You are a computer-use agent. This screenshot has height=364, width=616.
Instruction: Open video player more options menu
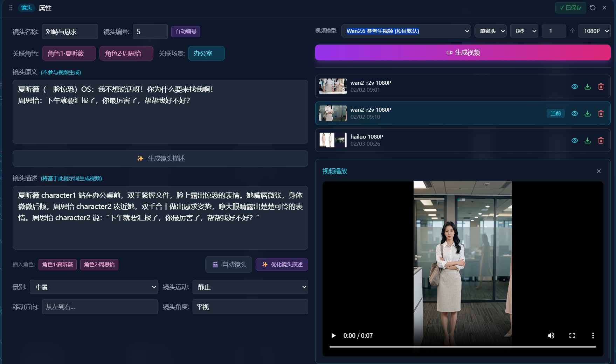[x=593, y=336]
